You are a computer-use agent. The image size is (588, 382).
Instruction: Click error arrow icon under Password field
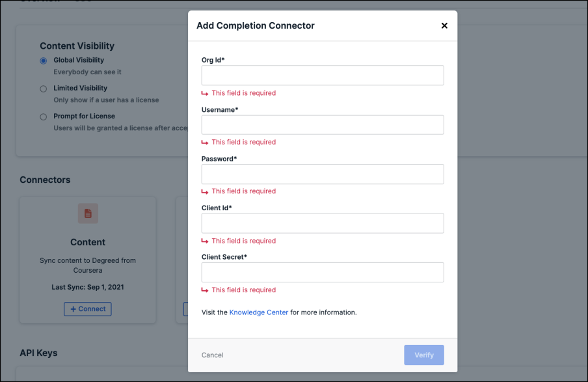pos(205,191)
